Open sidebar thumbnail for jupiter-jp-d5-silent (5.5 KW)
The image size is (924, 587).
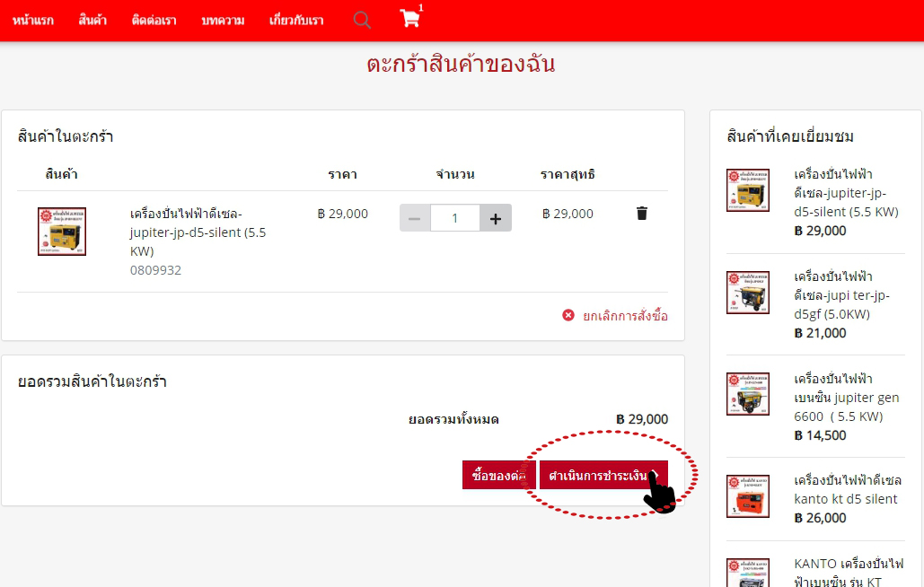pos(748,190)
